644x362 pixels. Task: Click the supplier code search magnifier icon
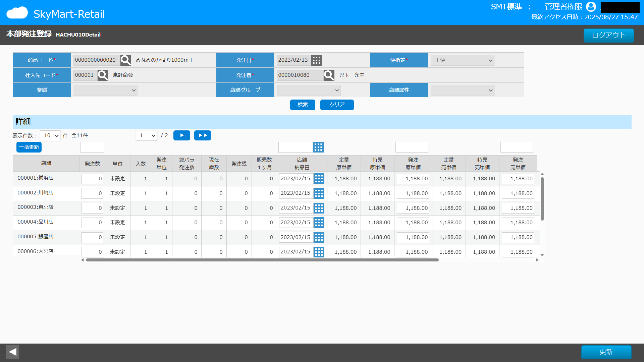pyautogui.click(x=103, y=75)
